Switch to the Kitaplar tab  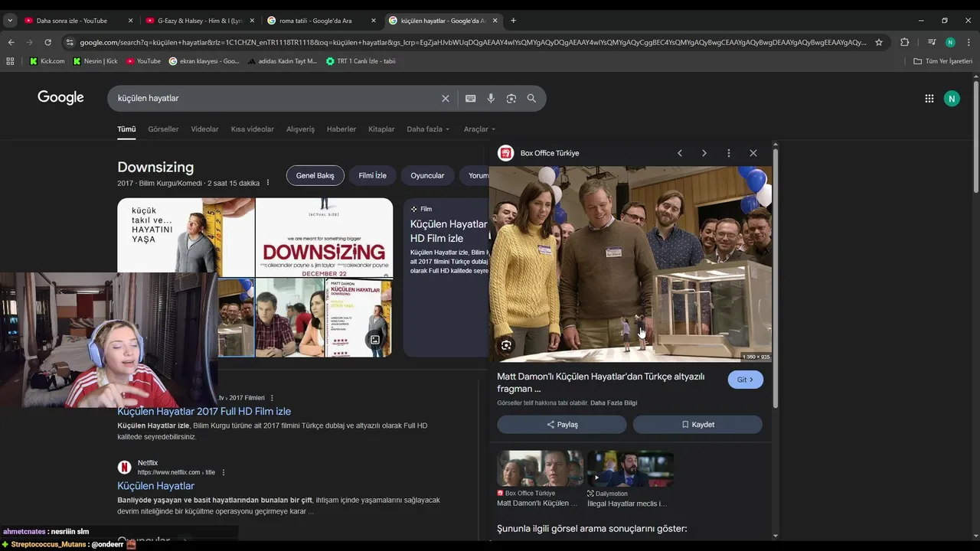tap(381, 129)
